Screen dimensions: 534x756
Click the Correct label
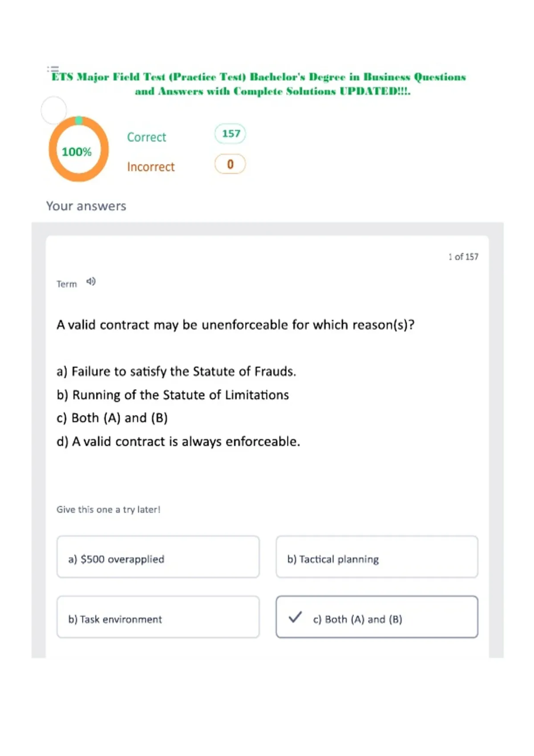pos(146,137)
